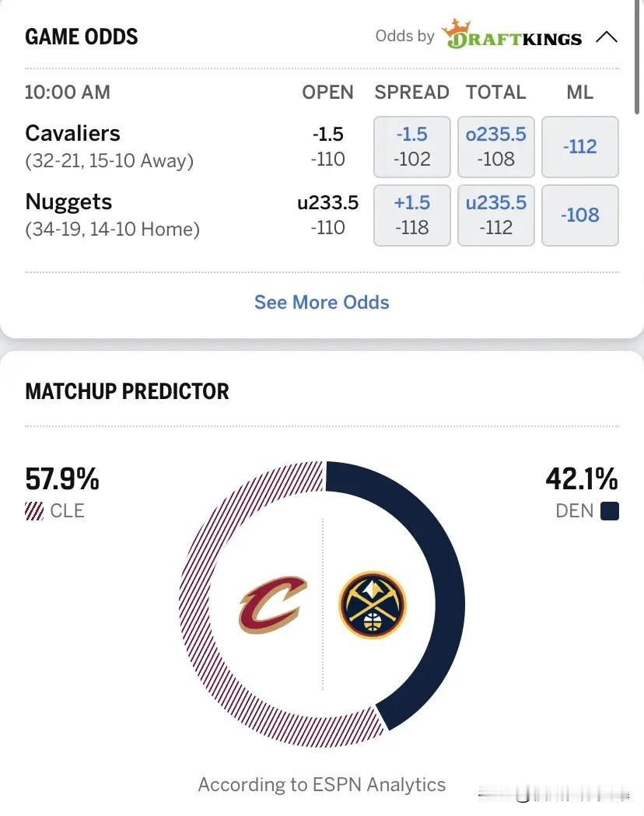Open the DraftKings logo
The image size is (644, 816).
[x=512, y=34]
